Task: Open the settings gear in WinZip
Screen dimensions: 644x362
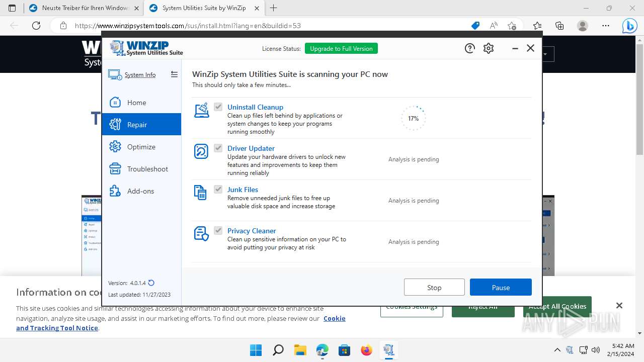Action: coord(489,48)
